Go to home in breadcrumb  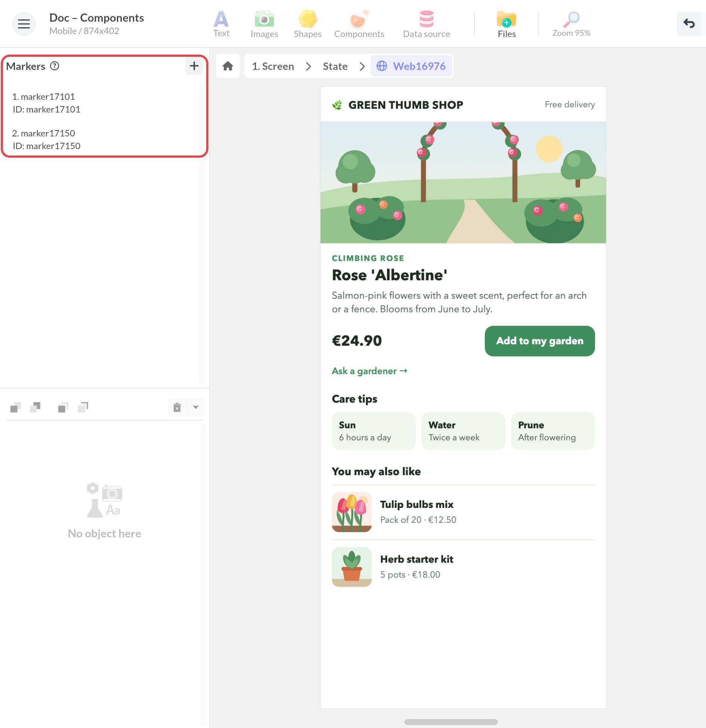(228, 66)
